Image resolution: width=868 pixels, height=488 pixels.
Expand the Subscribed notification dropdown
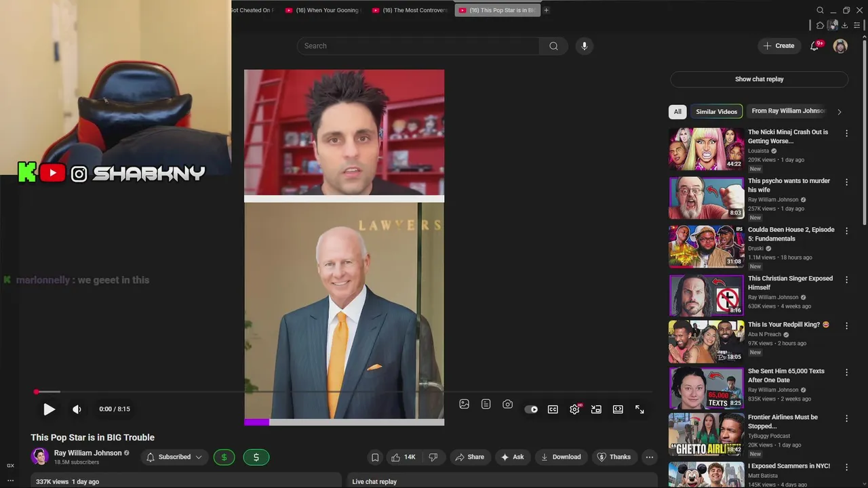click(x=174, y=457)
